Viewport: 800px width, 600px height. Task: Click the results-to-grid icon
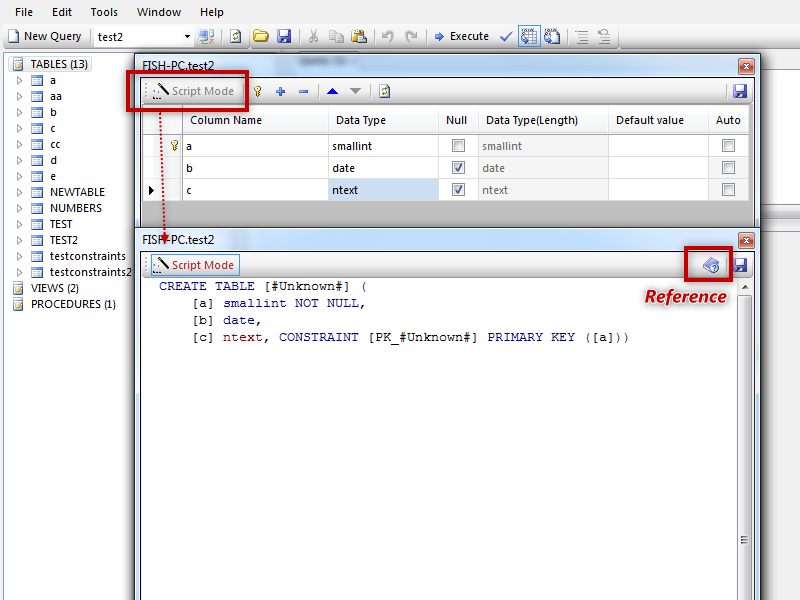pyautogui.click(x=529, y=36)
